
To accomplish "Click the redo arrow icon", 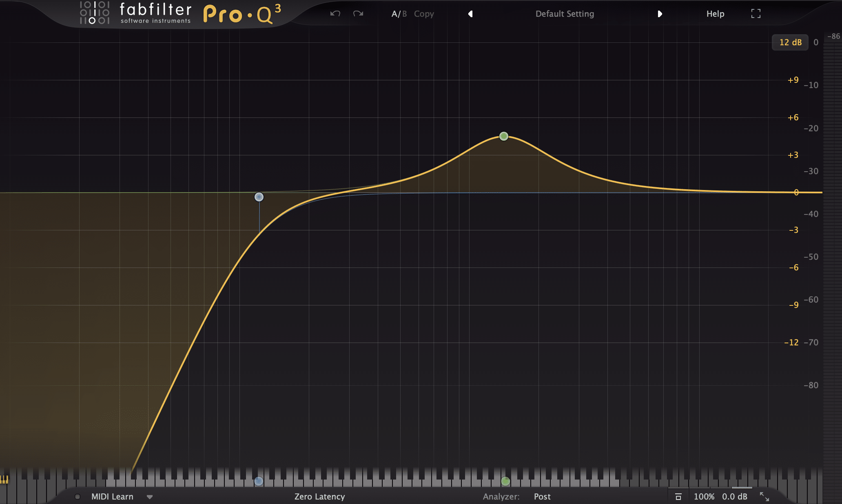I will [358, 14].
